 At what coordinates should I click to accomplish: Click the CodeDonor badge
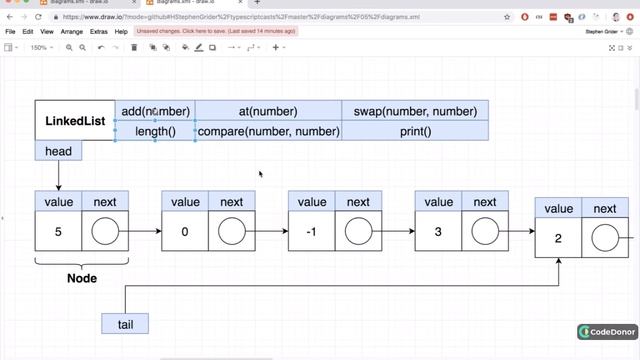(x=607, y=332)
